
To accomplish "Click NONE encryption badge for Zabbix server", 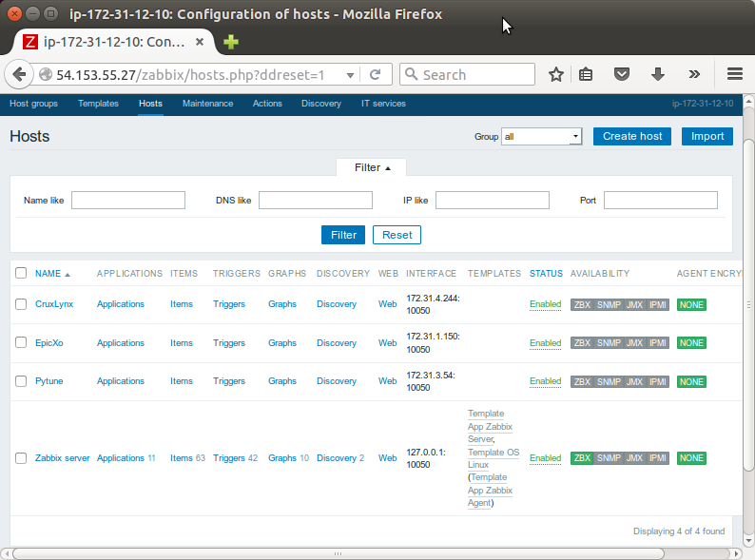I will (x=691, y=458).
